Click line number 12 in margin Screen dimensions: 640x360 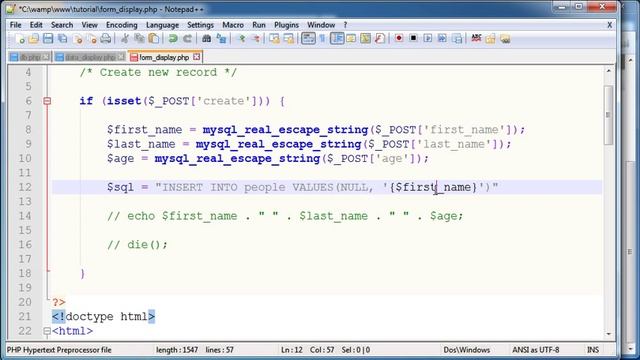click(24, 187)
